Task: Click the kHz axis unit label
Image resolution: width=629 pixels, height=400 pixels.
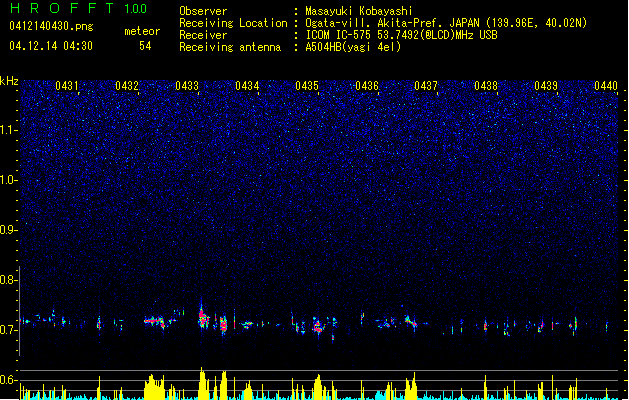Action: (x=9, y=81)
